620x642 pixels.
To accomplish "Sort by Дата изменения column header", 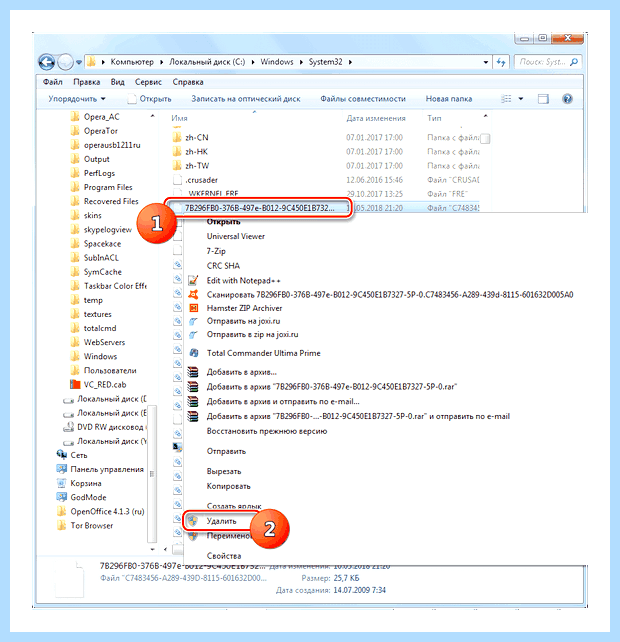I will click(x=376, y=118).
